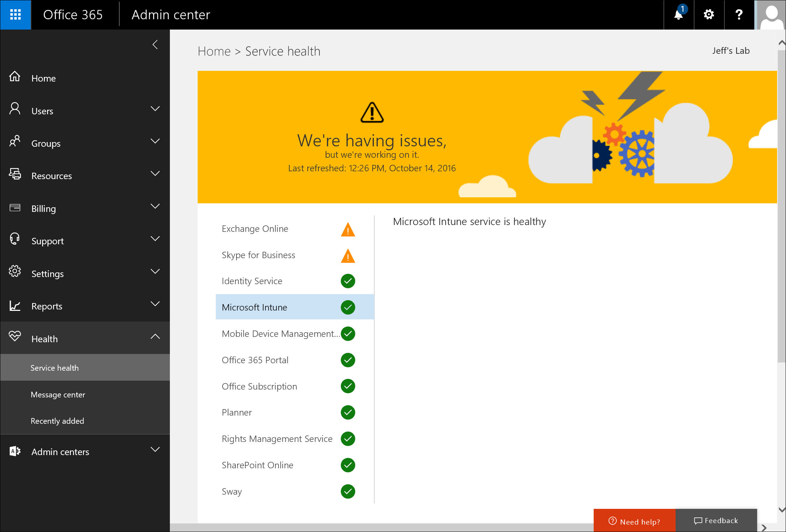The image size is (786, 532).
Task: Go to Home in the sidebar
Action: pyautogui.click(x=85, y=78)
